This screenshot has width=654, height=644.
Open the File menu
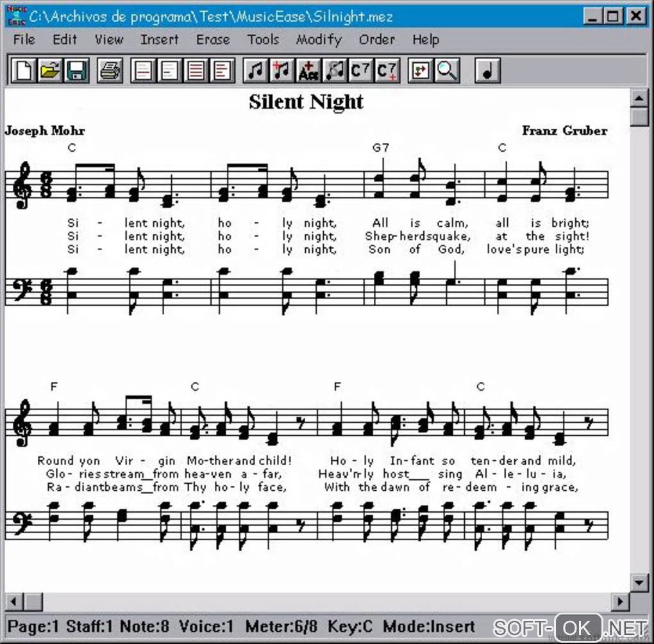pyautogui.click(x=24, y=40)
